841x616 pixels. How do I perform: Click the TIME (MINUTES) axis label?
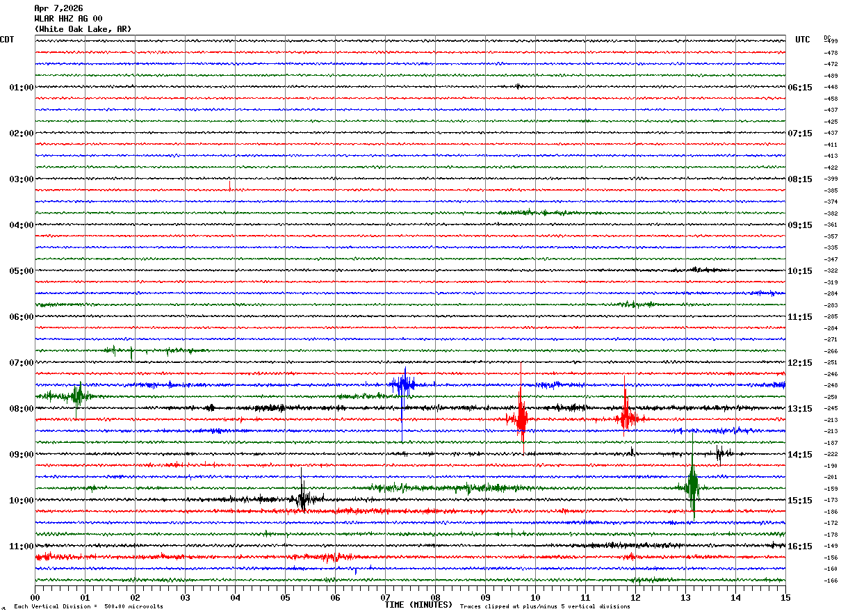pyautogui.click(x=418, y=605)
